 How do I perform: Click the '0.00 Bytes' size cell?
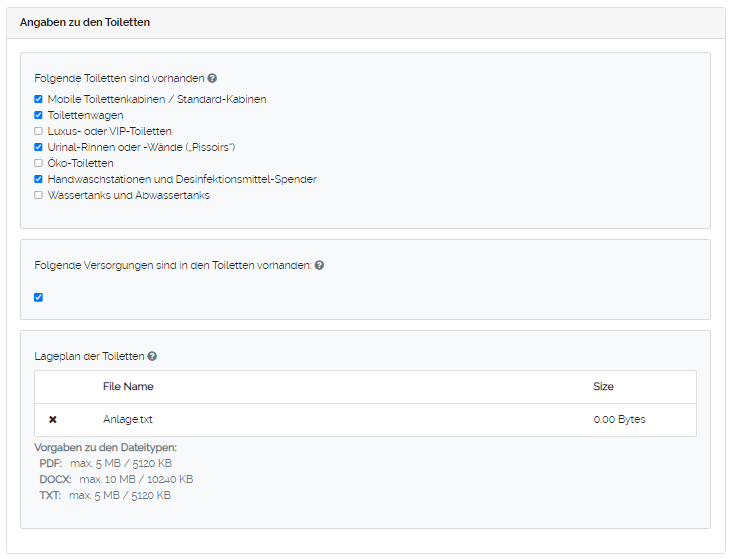(619, 420)
